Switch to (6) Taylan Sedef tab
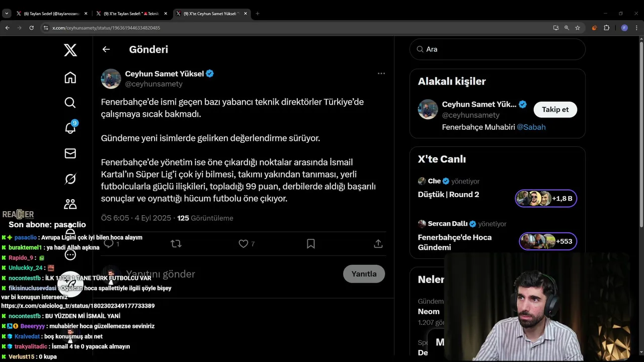The width and height of the screenshot is (644, 362). click(52, 14)
